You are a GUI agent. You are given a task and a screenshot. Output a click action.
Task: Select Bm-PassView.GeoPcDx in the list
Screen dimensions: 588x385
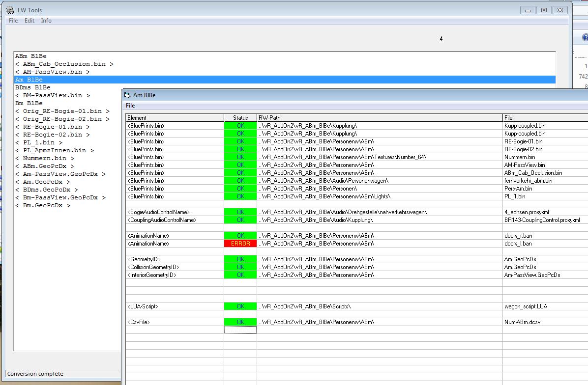point(64,197)
